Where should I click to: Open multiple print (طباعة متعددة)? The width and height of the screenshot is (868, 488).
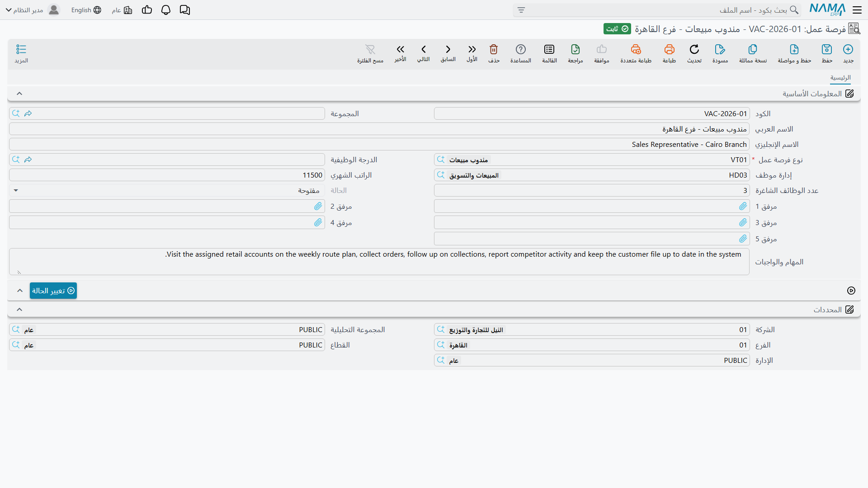pos(636,53)
